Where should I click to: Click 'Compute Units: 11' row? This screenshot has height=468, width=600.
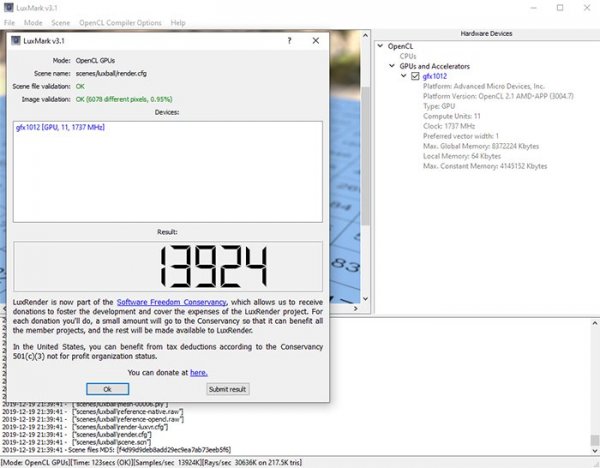point(452,116)
